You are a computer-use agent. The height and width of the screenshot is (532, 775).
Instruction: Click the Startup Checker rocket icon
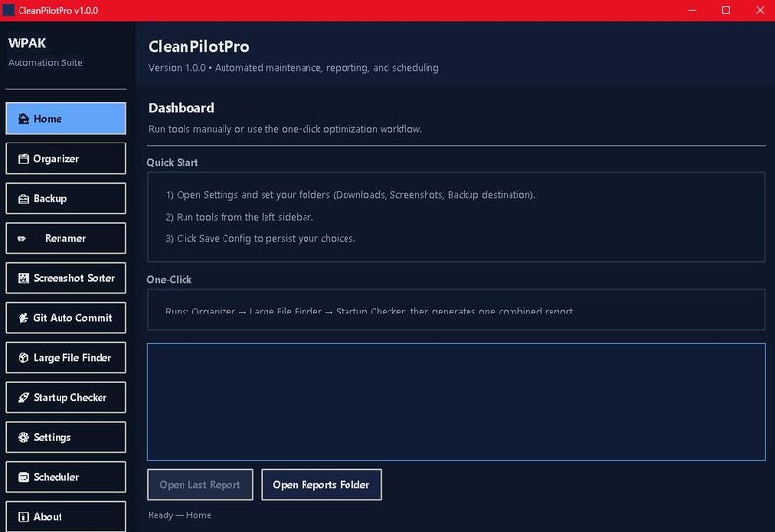(23, 397)
